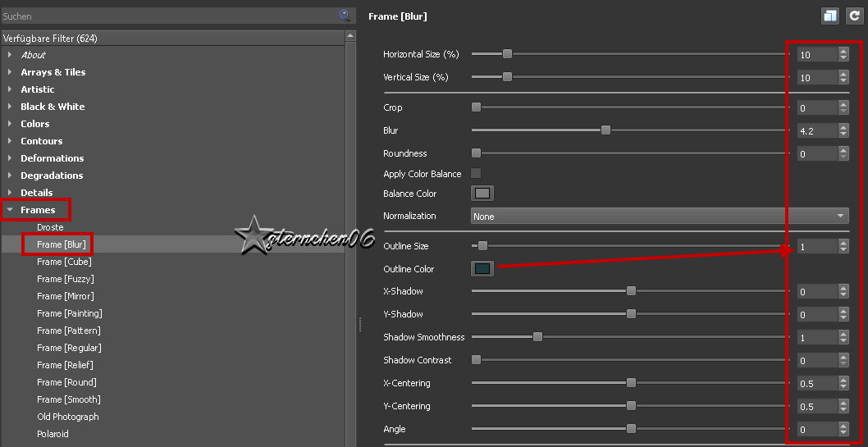Viewport: 868px width, 447px height.
Task: Expand the Artistic filter category
Action: point(10,89)
